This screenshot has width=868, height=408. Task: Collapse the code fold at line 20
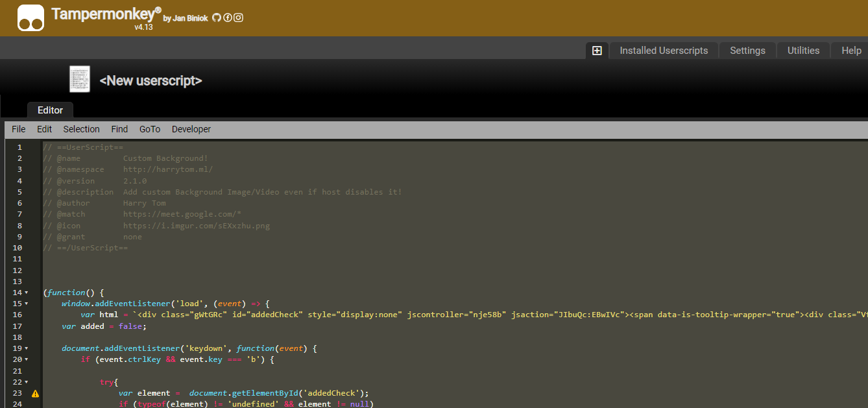pyautogui.click(x=27, y=359)
